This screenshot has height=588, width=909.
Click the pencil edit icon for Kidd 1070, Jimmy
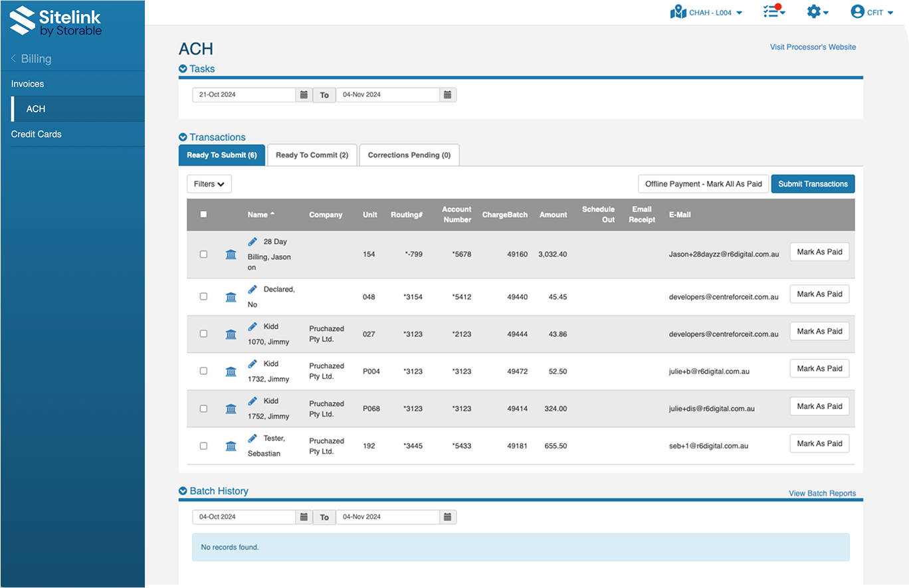coord(252,327)
